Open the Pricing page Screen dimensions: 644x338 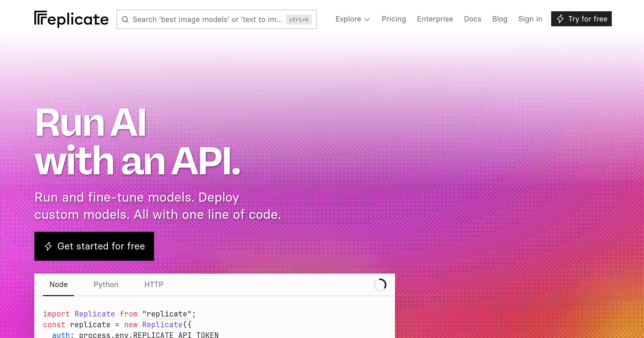394,19
